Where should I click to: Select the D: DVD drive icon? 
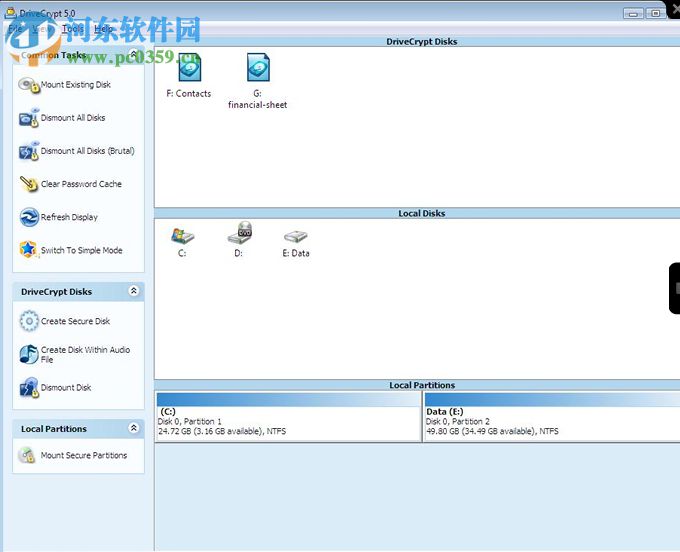click(240, 233)
